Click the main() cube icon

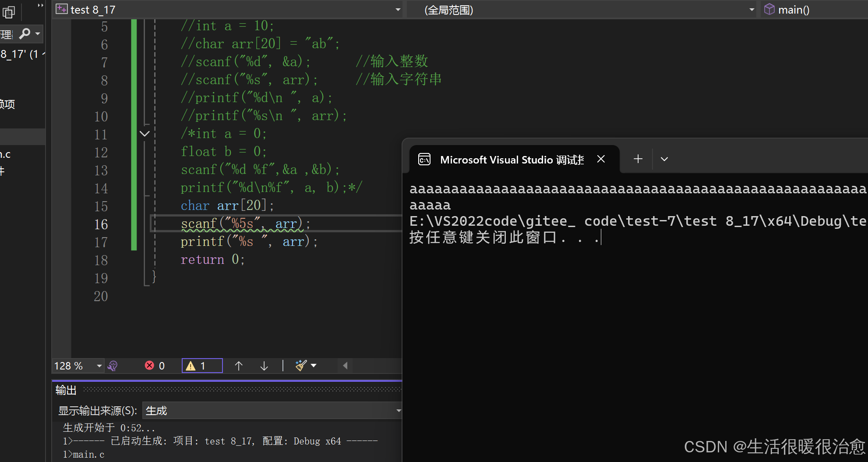pyautogui.click(x=769, y=9)
